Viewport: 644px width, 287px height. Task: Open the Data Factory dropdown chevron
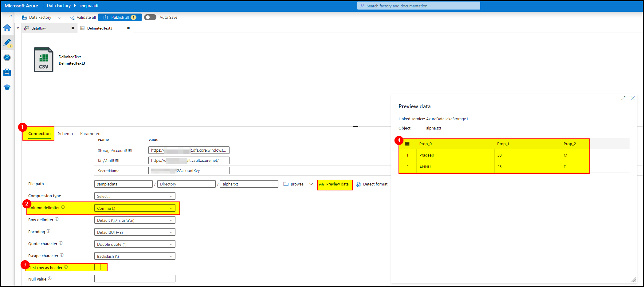(x=60, y=18)
